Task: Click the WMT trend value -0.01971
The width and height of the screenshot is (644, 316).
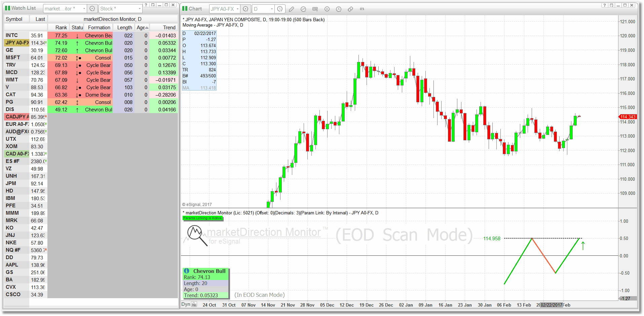Action: point(165,80)
